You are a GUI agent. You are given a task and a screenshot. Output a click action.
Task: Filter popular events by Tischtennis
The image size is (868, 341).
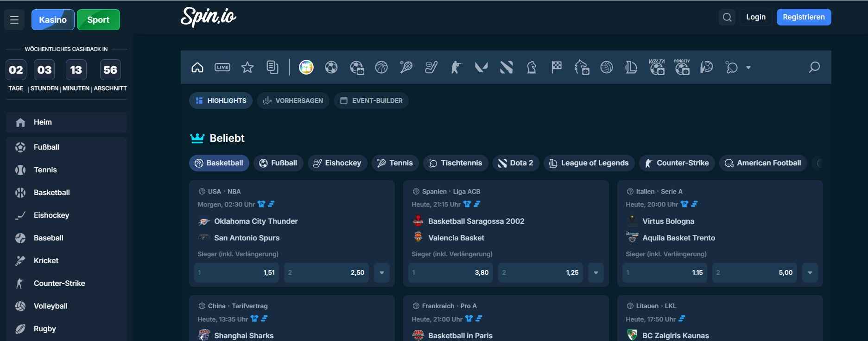(456, 163)
